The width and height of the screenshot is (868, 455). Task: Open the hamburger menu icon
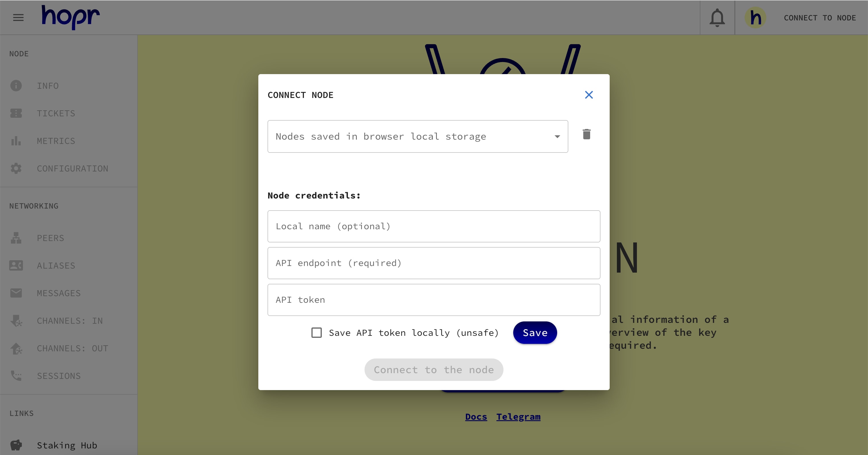[x=18, y=18]
